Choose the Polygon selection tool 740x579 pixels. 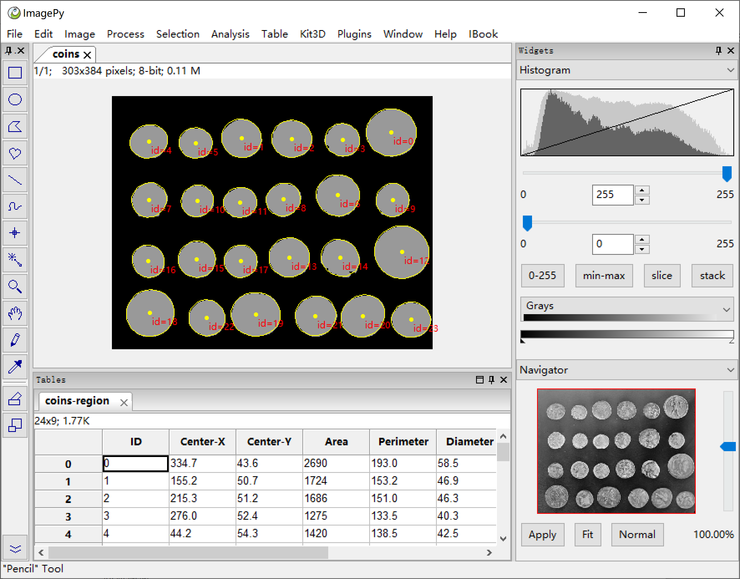point(15,127)
